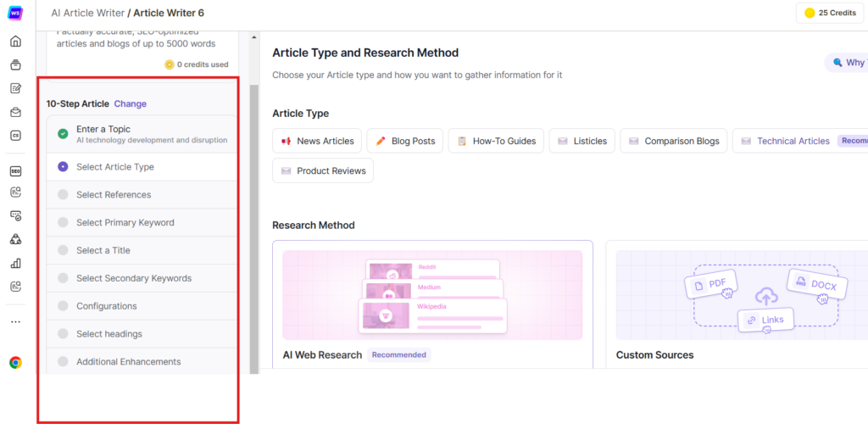This screenshot has width=868, height=424.
Task: Pick the Product Reviews article type
Action: (x=322, y=170)
